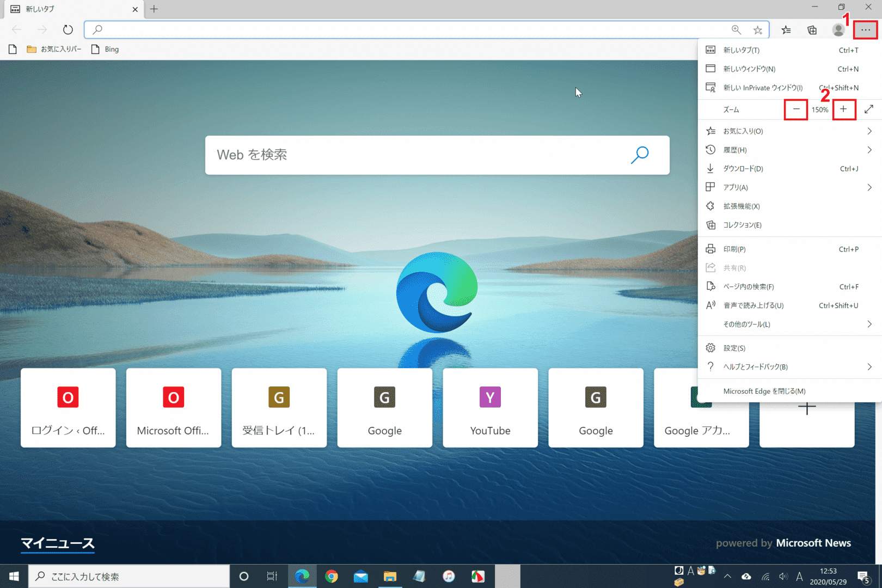
Task: Select 新しいタブ(T) menu item
Action: (789, 50)
